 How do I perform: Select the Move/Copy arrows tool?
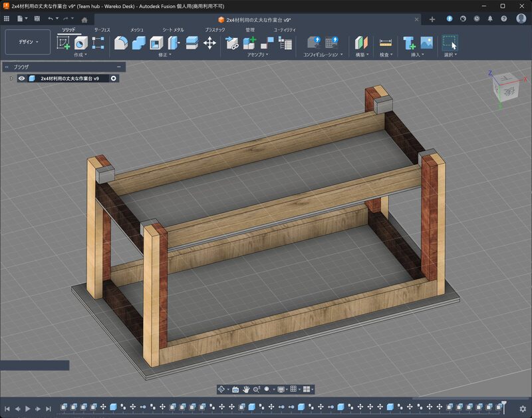pos(209,43)
